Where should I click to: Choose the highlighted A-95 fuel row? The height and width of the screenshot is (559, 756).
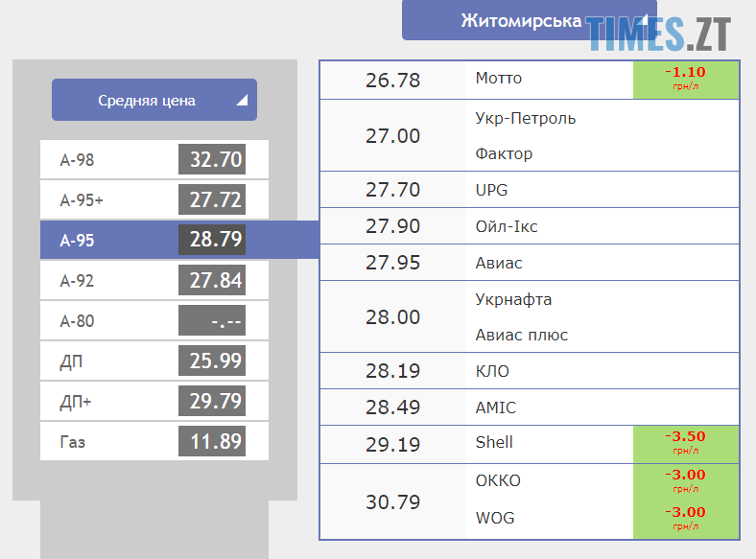pos(154,240)
